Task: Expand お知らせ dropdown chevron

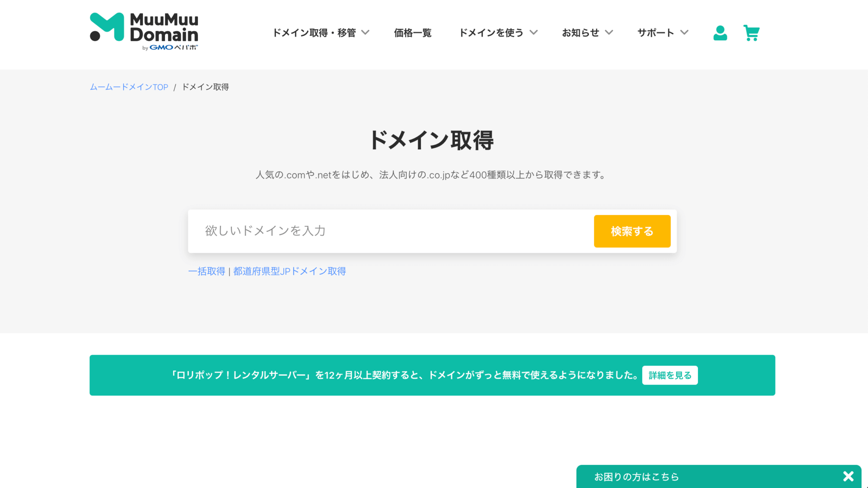Action: pos(609,33)
